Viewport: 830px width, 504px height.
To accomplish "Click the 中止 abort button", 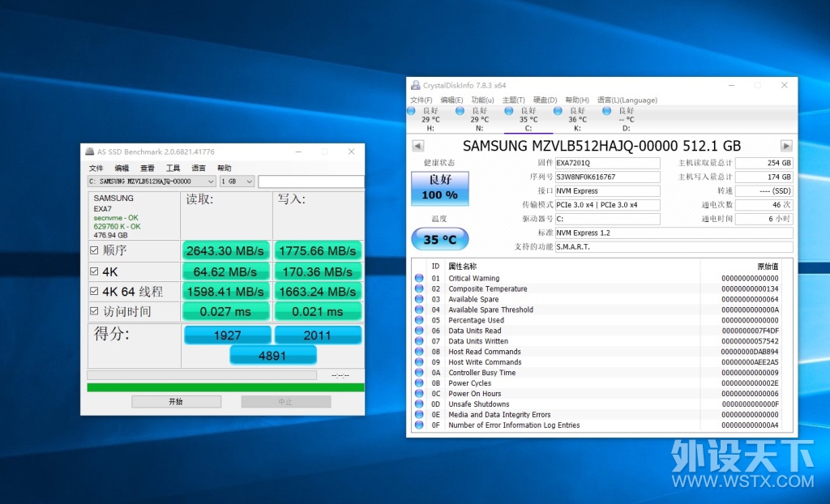I will click(x=286, y=402).
